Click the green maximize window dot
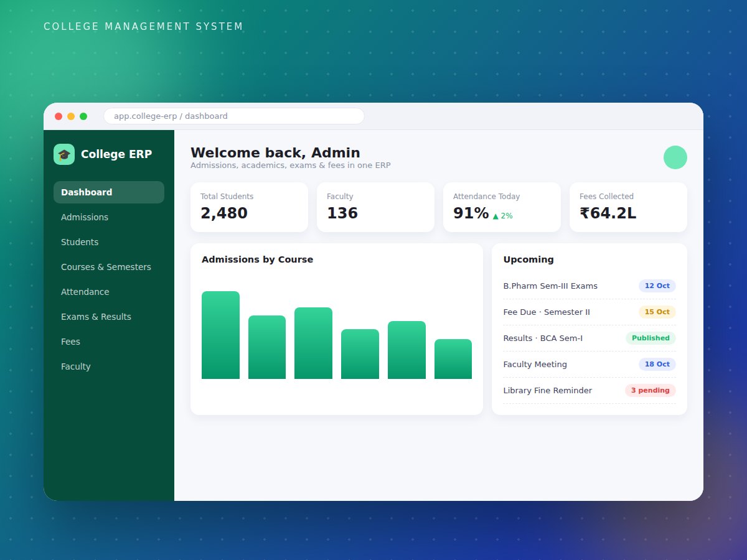747x560 pixels. click(x=83, y=116)
